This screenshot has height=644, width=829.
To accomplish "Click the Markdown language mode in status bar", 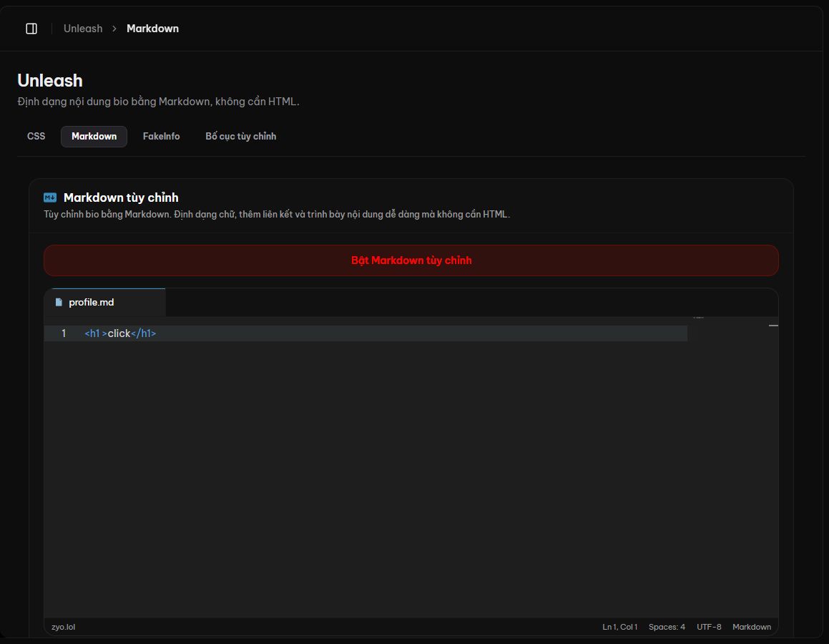I will coord(752,627).
